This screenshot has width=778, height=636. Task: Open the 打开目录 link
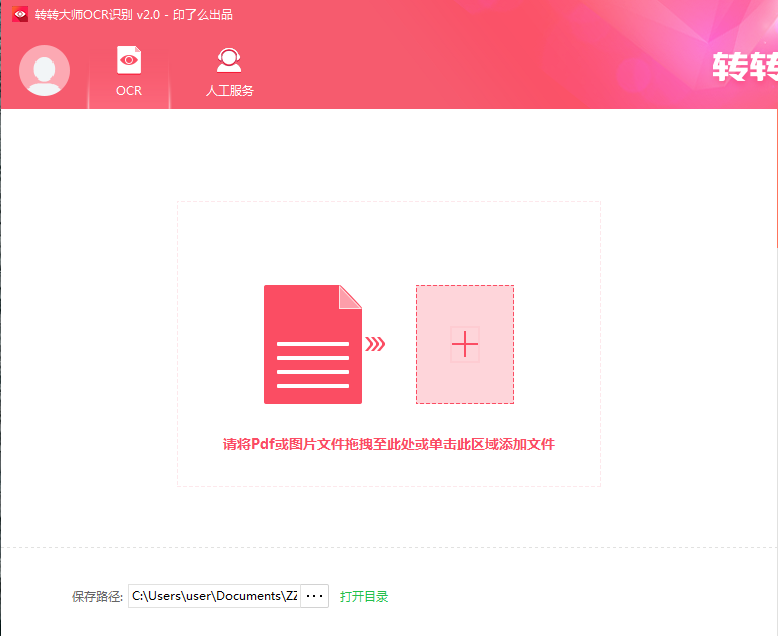(x=364, y=596)
